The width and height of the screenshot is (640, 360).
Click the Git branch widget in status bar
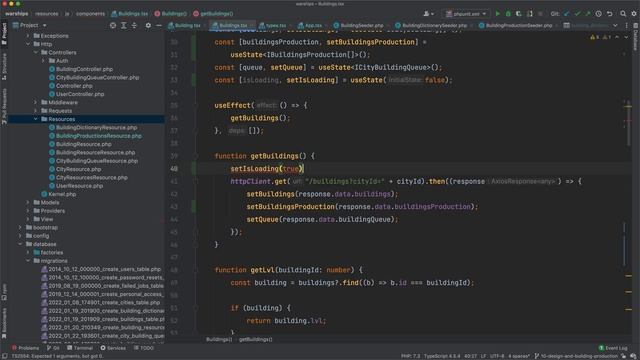click(x=576, y=356)
